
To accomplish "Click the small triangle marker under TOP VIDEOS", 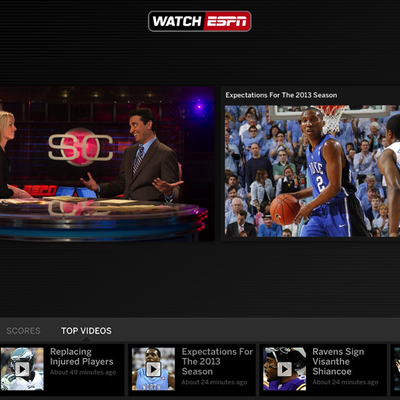I will coord(86,339).
